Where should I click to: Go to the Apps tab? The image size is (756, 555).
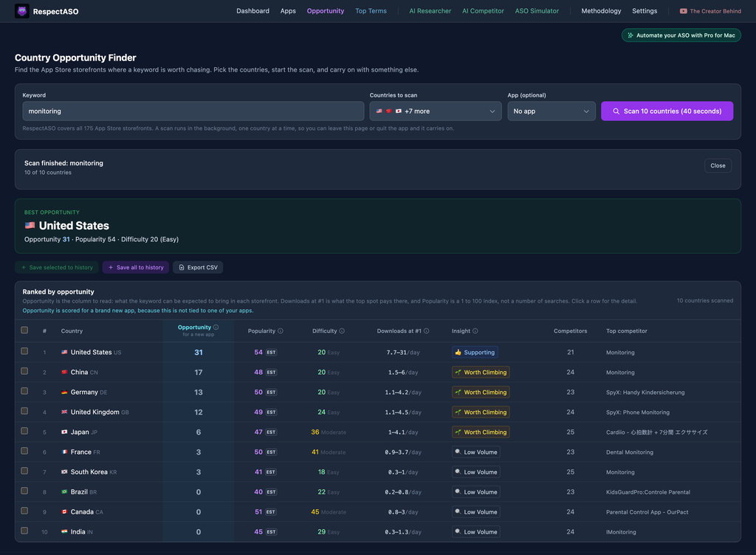288,11
